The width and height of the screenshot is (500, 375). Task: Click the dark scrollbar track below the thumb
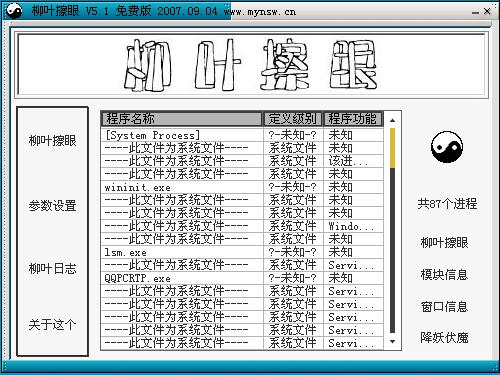(x=392, y=250)
